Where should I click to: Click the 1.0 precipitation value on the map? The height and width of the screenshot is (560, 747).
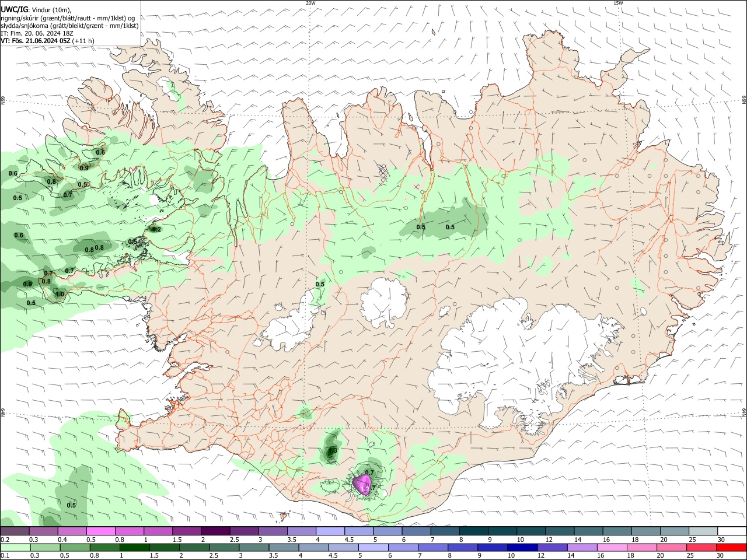point(59,294)
